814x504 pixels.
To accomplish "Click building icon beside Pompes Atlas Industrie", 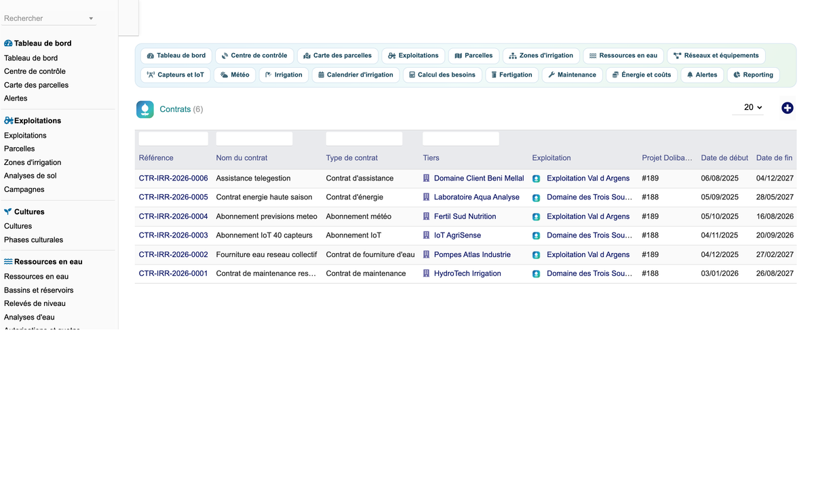I will 427,254.
